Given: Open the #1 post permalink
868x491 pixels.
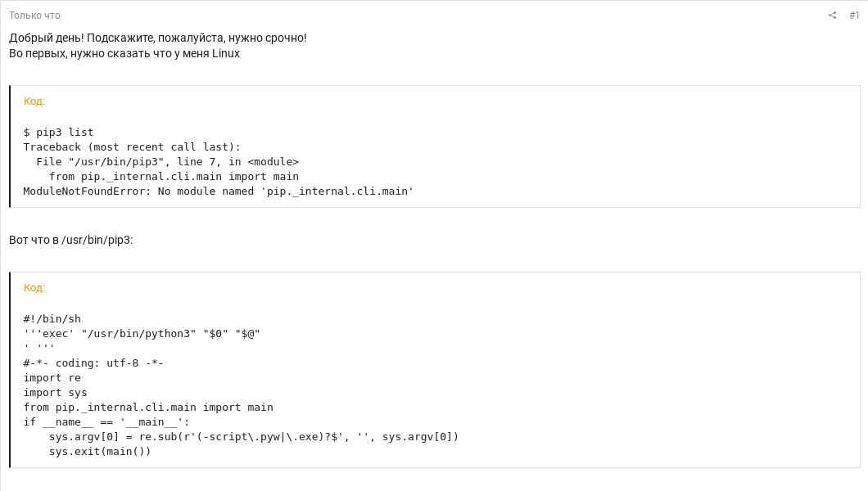Looking at the screenshot, I should click(x=854, y=15).
